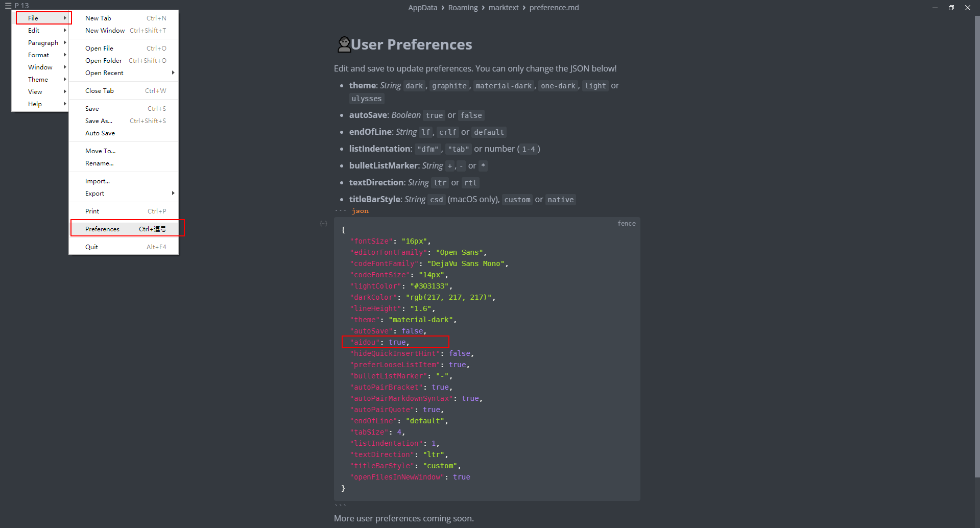Select Print menu entry
Image resolution: width=980 pixels, height=528 pixels.
pyautogui.click(x=124, y=211)
